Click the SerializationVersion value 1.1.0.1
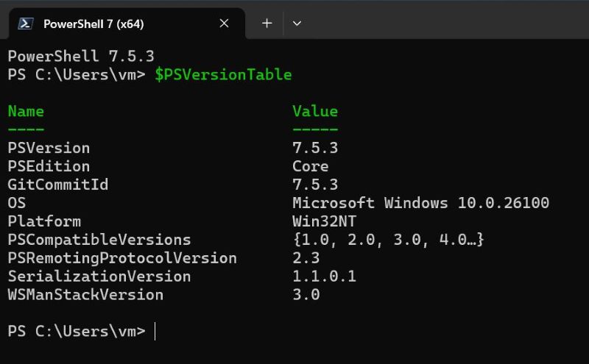The image size is (589, 364). [x=324, y=276]
